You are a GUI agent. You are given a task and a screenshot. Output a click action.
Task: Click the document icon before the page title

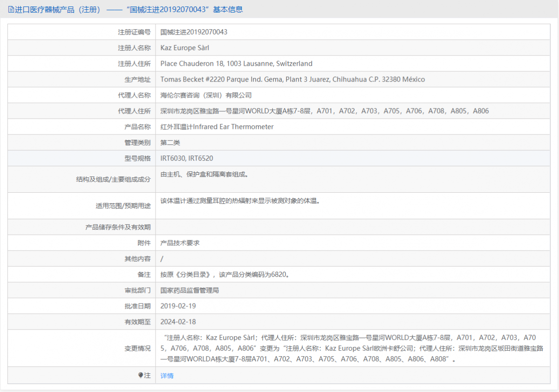tap(11, 9)
